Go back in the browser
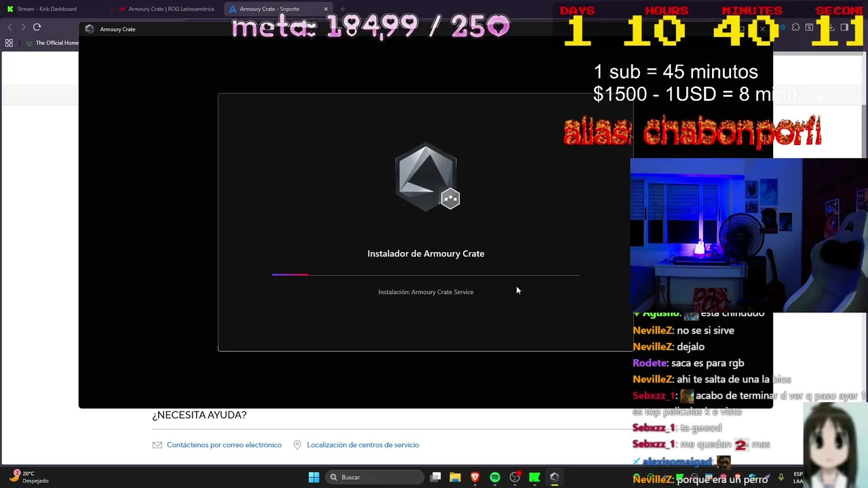The image size is (868, 488). (x=9, y=27)
